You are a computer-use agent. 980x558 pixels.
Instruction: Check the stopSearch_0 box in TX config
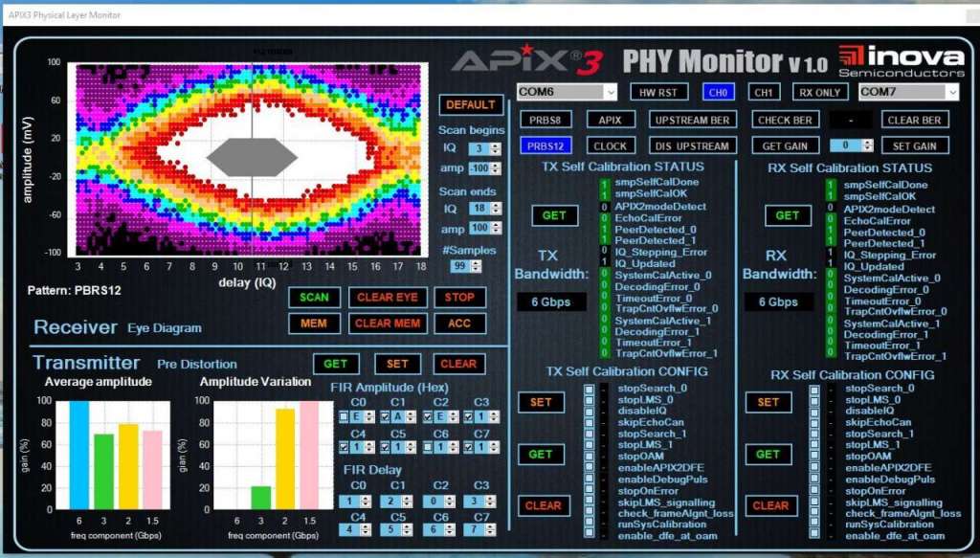pyautogui.click(x=590, y=389)
